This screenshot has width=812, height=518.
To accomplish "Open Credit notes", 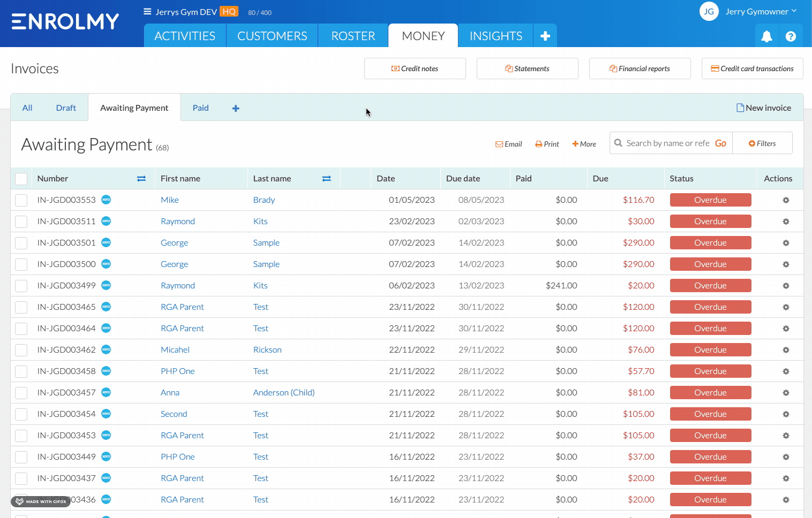I will coord(415,68).
